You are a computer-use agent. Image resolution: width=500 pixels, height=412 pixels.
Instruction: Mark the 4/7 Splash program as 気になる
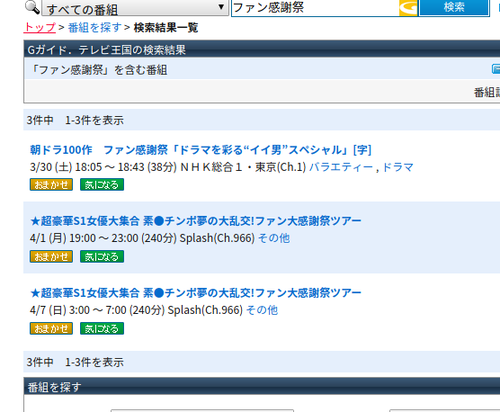click(x=102, y=329)
